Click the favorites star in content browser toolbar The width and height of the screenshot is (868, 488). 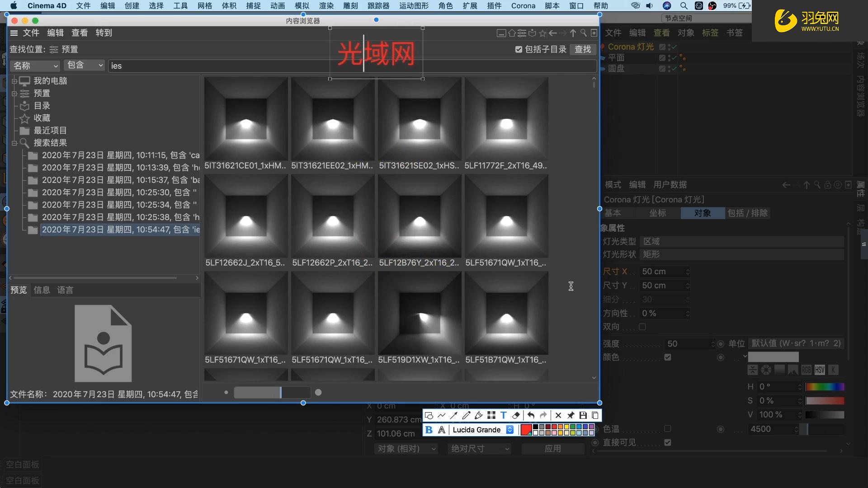542,33
